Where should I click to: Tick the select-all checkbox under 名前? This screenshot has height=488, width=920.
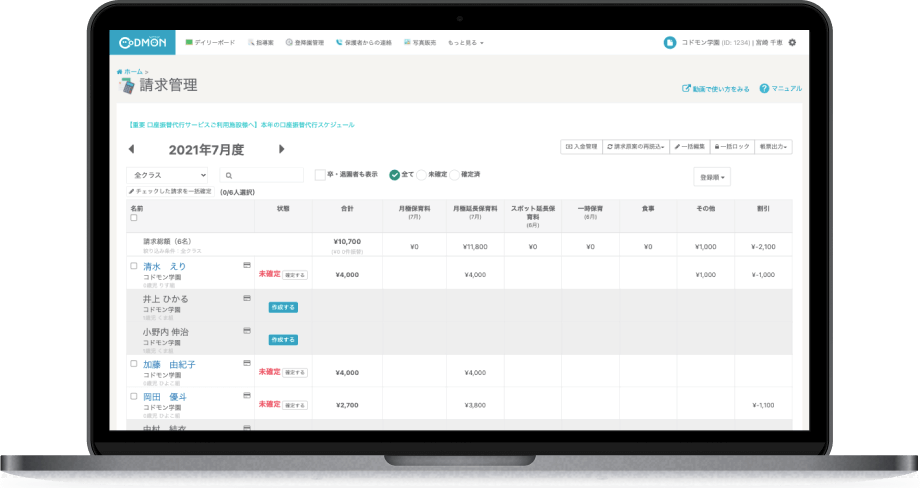coord(134,217)
